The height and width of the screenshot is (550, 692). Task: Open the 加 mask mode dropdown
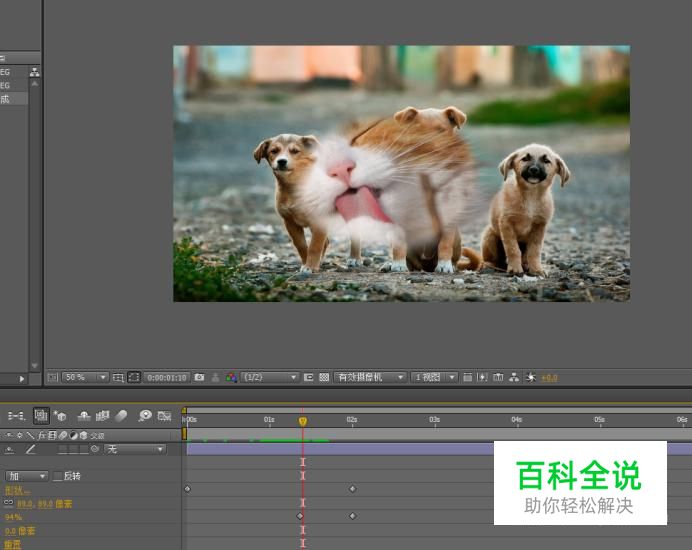click(x=26, y=476)
